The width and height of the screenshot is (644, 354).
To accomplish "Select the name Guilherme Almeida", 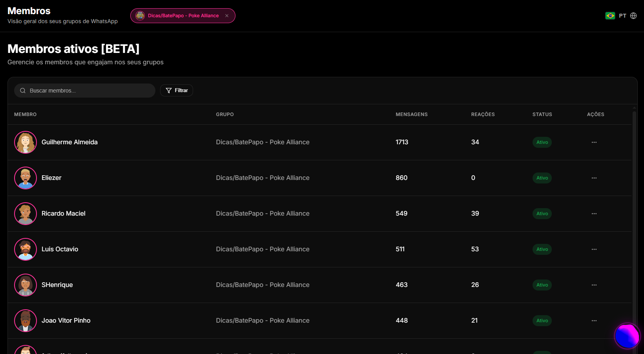I will point(69,142).
